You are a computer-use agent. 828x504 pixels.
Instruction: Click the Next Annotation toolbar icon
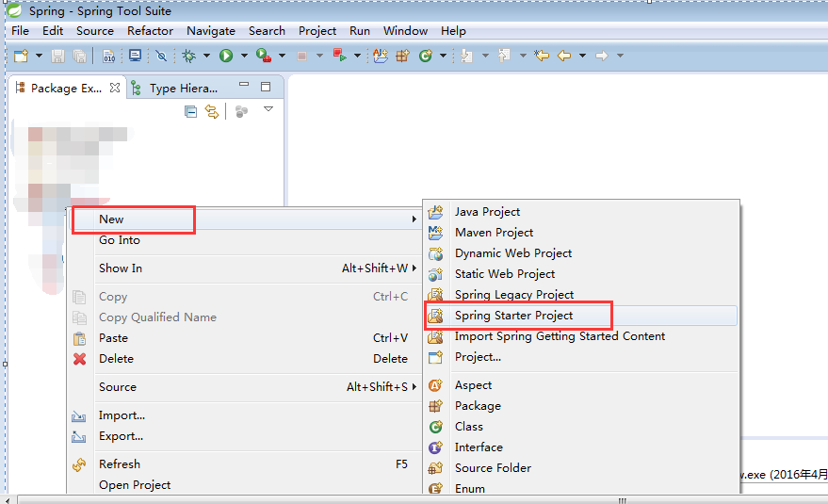[467, 56]
